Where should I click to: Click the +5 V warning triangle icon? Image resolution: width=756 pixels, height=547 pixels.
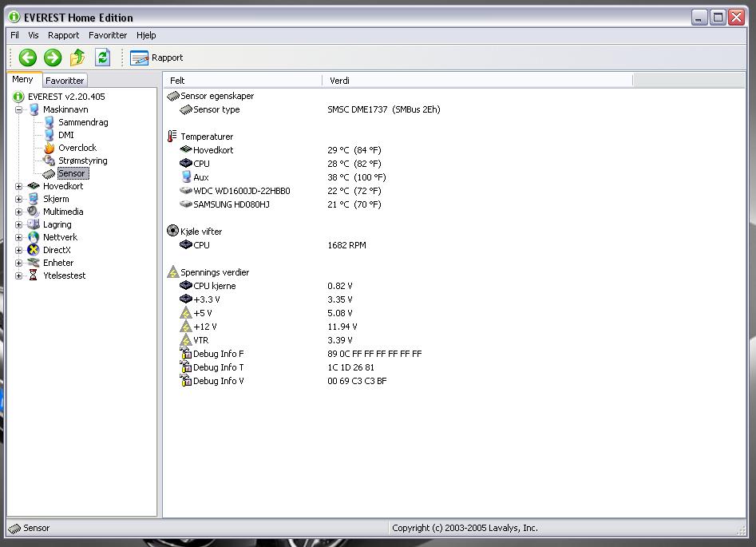pyautogui.click(x=186, y=312)
